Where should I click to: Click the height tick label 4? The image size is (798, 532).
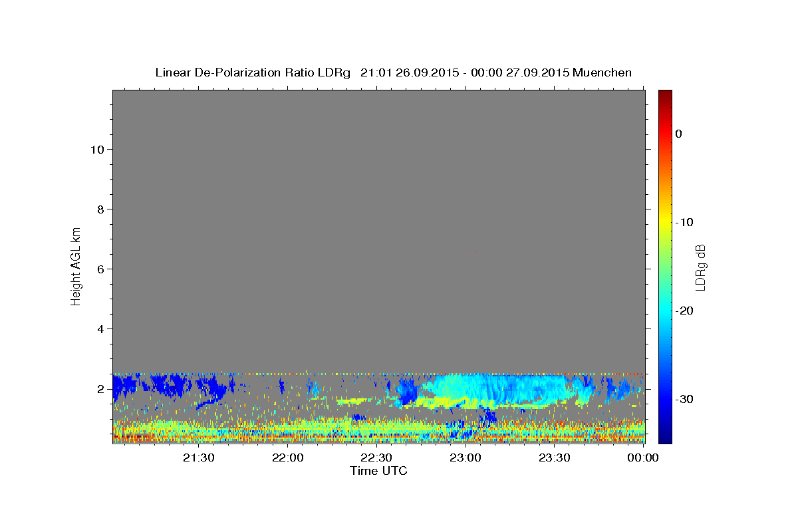99,329
